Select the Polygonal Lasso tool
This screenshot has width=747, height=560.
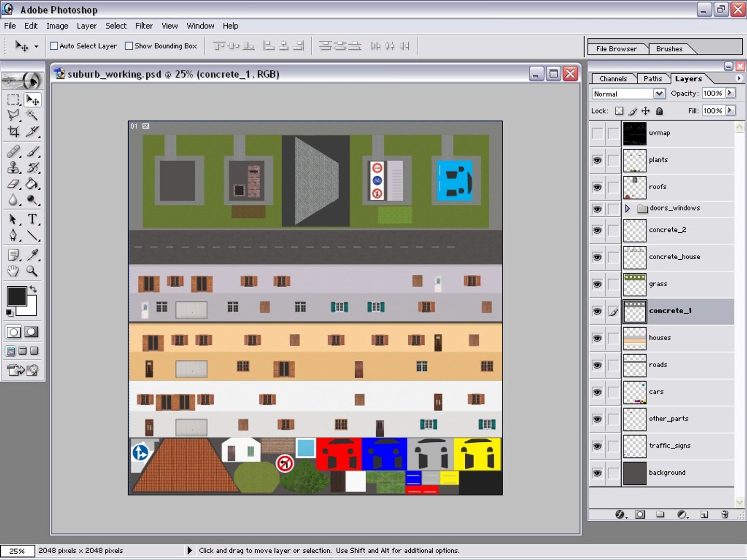13,115
